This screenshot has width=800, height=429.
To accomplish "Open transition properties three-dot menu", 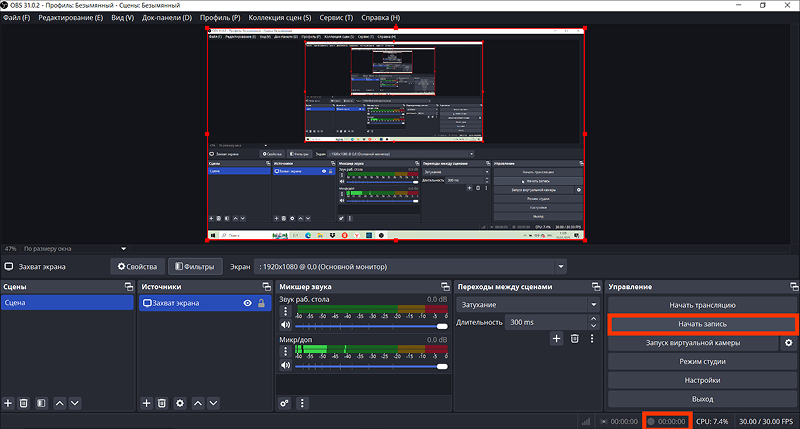I will [x=592, y=338].
